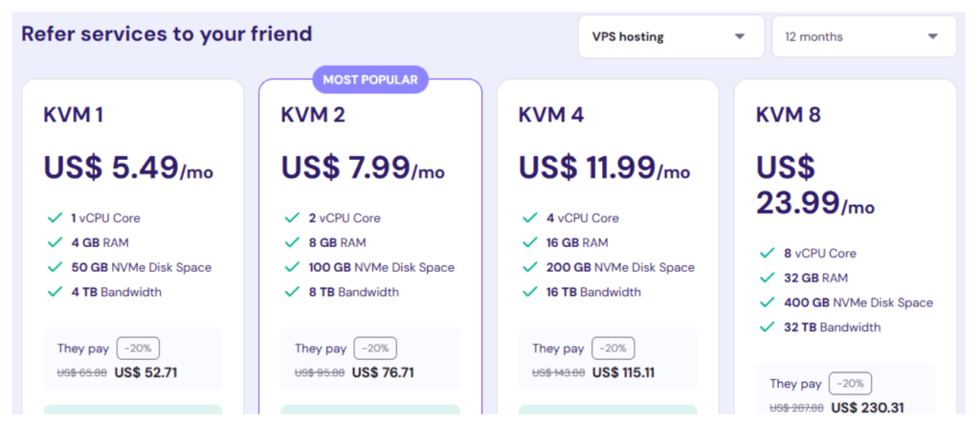This screenshot has height=426, width=980.
Task: Click the -20% discount tag in KVM 1
Action: 138,348
